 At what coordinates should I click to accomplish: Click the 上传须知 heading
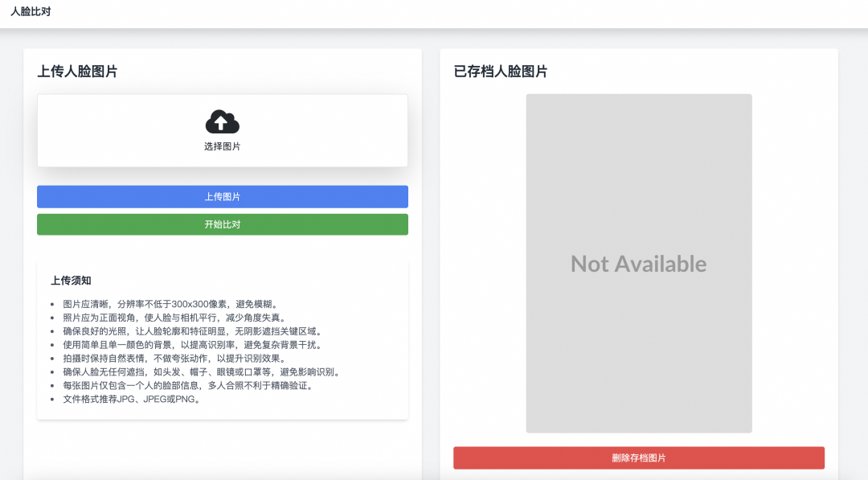(71, 281)
